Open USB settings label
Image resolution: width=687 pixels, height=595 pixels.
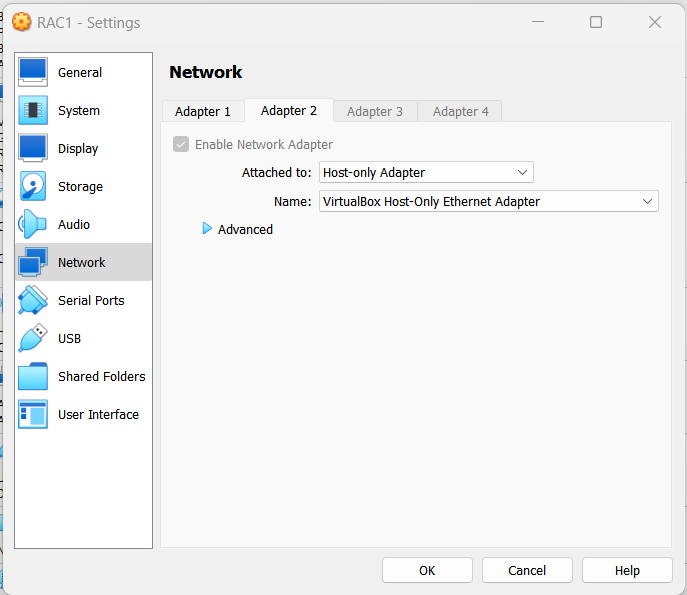pos(69,338)
